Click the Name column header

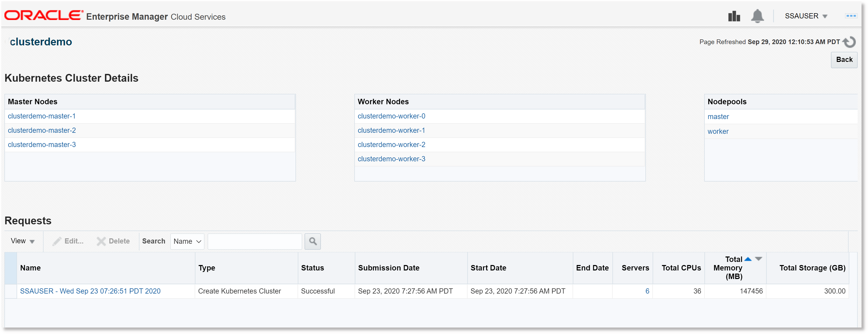[x=106, y=268]
